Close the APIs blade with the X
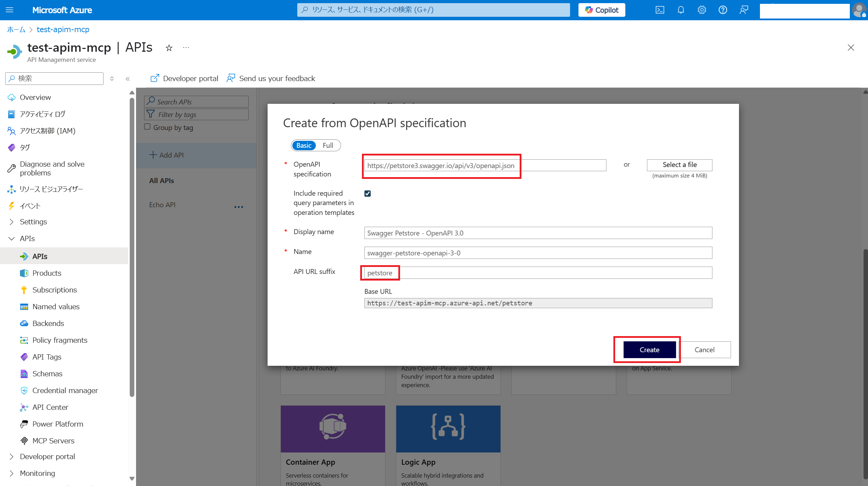The image size is (868, 486). [x=851, y=48]
